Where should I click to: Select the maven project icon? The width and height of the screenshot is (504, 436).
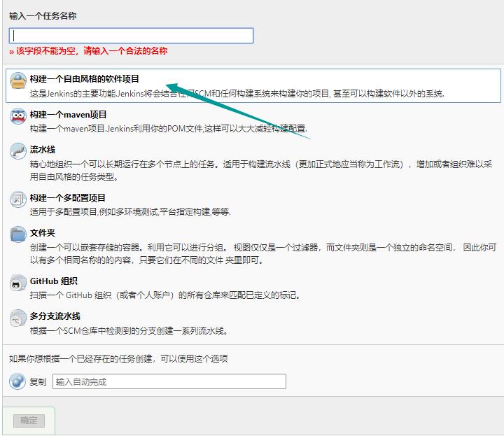tap(18, 115)
